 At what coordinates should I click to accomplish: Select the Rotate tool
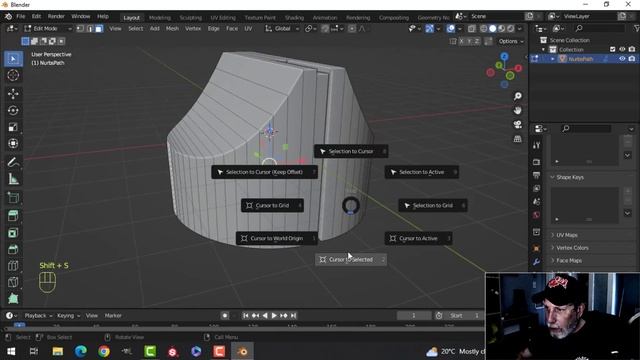tap(13, 111)
